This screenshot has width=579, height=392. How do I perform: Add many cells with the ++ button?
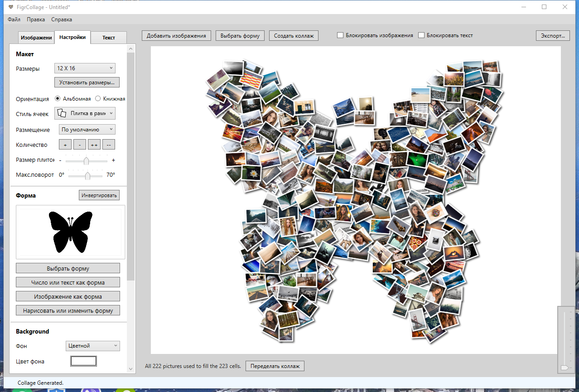(x=94, y=145)
